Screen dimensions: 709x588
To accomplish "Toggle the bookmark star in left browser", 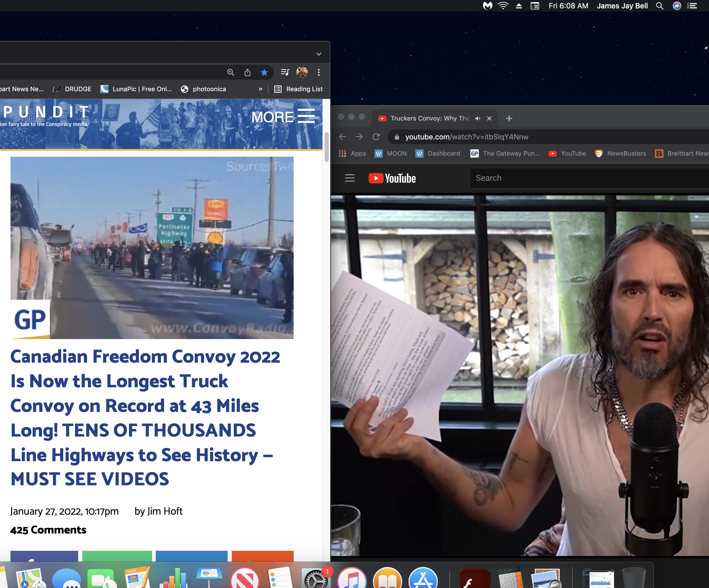I will pyautogui.click(x=264, y=72).
